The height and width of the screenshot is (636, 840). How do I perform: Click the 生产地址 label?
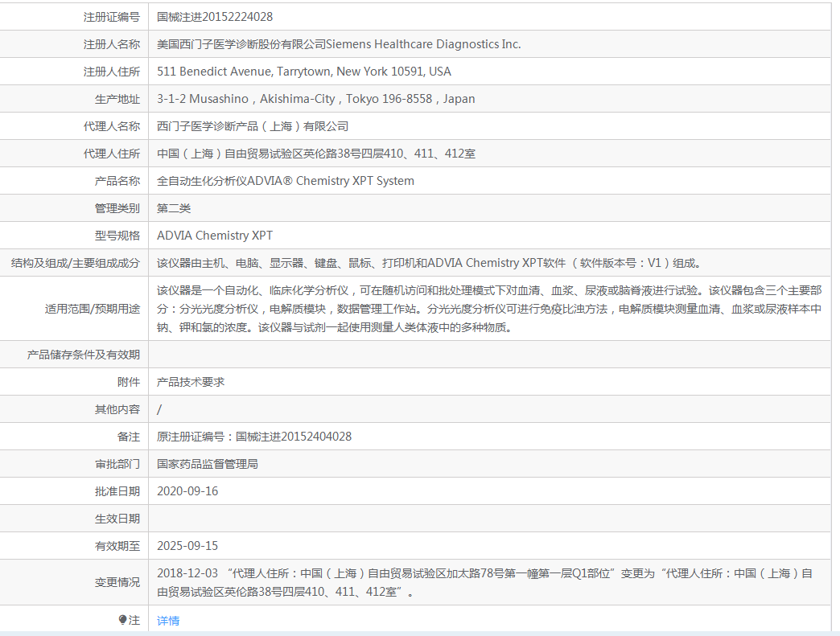[x=117, y=99]
